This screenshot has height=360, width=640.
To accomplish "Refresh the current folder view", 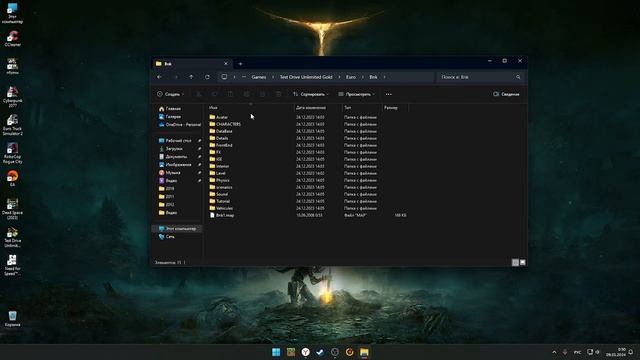I will point(207,77).
